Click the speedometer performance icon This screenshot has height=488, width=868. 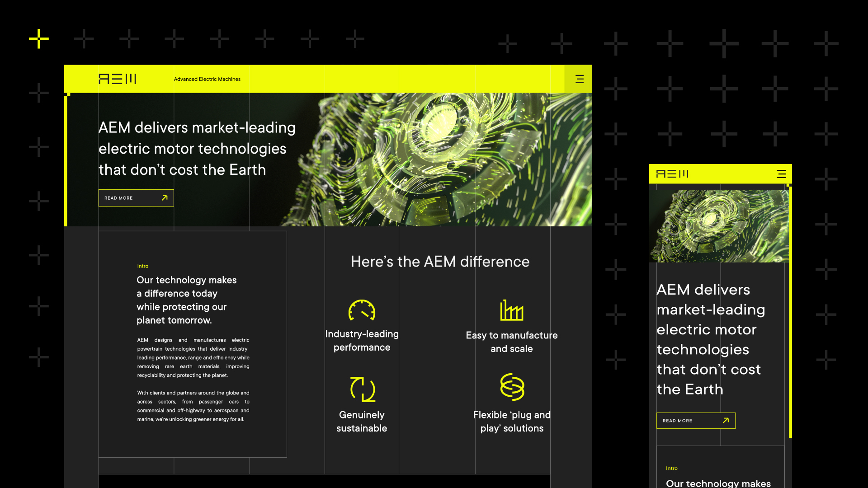coord(362,310)
